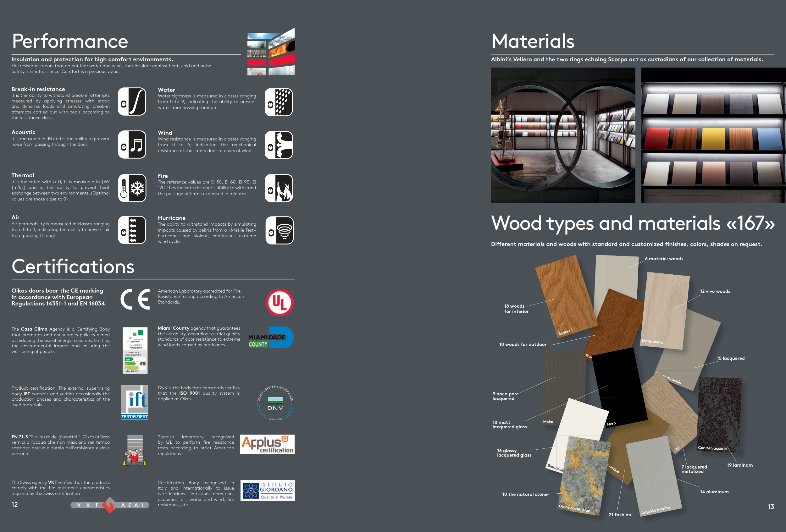Image resolution: width=786 pixels, height=532 pixels.
Task: Click the Wind resistance icon
Action: (279, 145)
